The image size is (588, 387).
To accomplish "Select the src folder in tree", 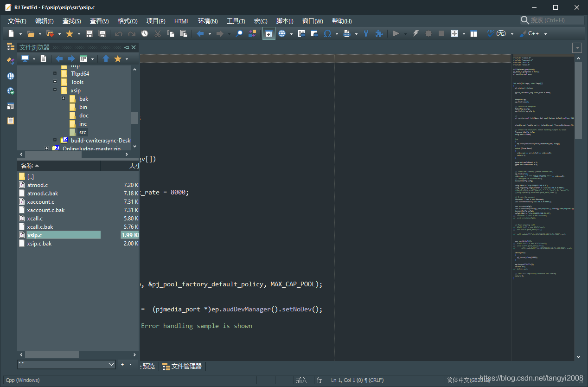I will point(83,132).
